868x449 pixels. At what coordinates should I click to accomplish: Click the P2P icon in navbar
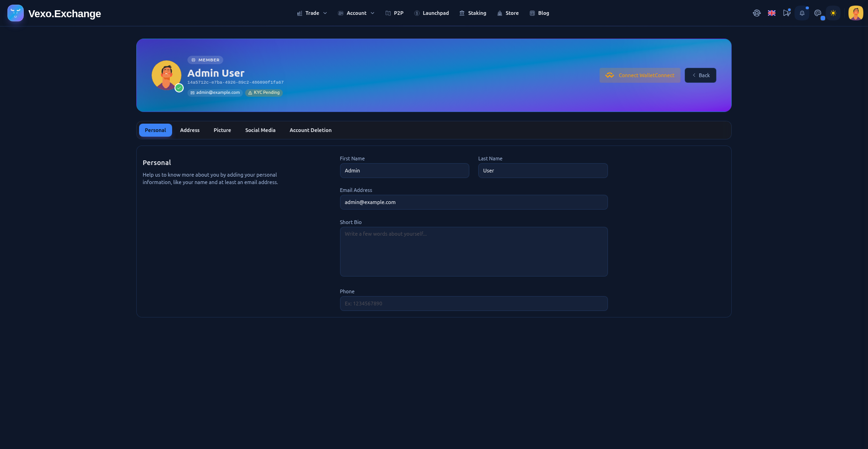(388, 13)
